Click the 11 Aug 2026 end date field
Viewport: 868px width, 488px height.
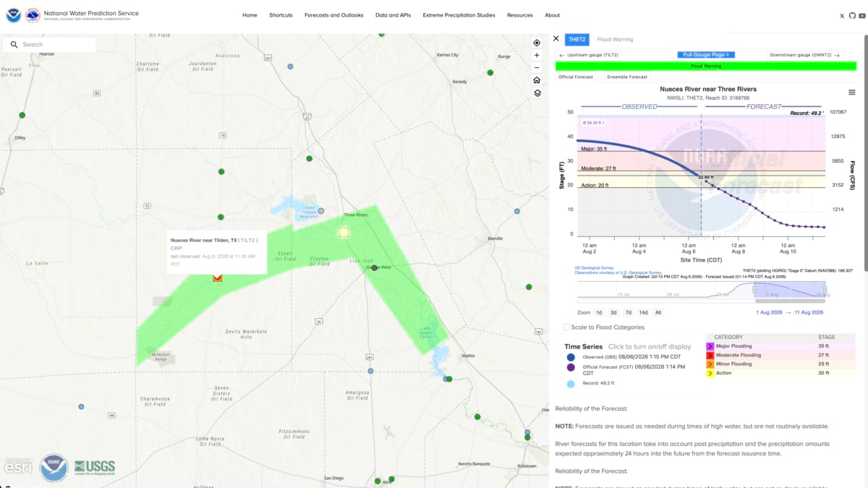[808, 312]
